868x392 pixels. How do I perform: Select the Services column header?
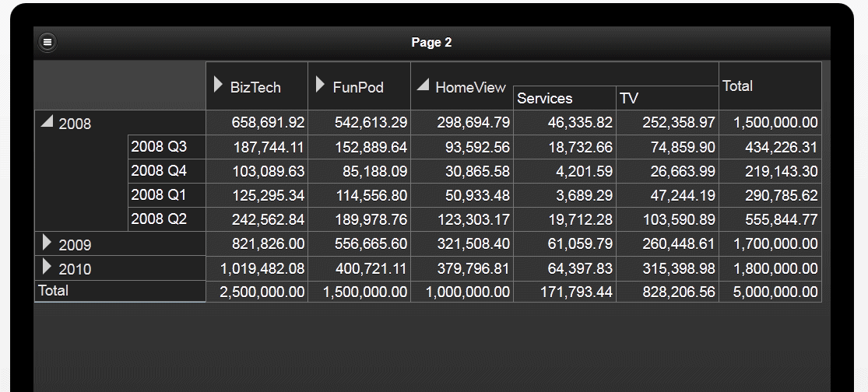pos(564,98)
